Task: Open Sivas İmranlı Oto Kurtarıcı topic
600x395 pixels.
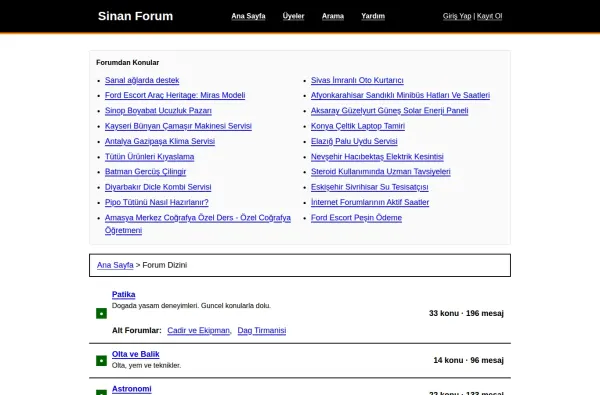Action: click(x=357, y=80)
